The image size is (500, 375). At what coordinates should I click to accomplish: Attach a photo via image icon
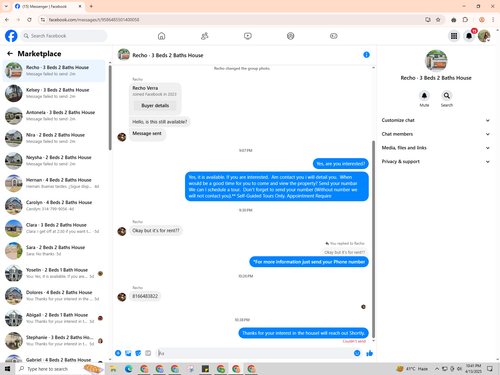coord(128,353)
